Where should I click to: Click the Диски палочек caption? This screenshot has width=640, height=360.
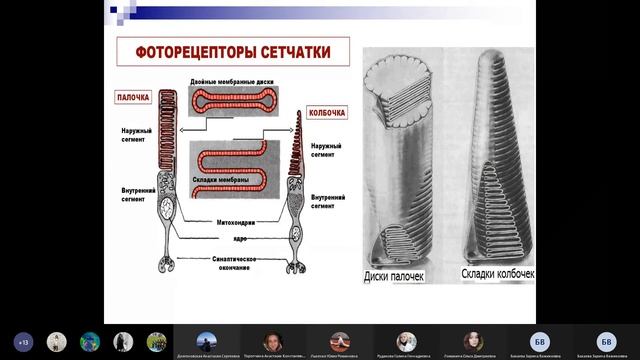pos(394,276)
